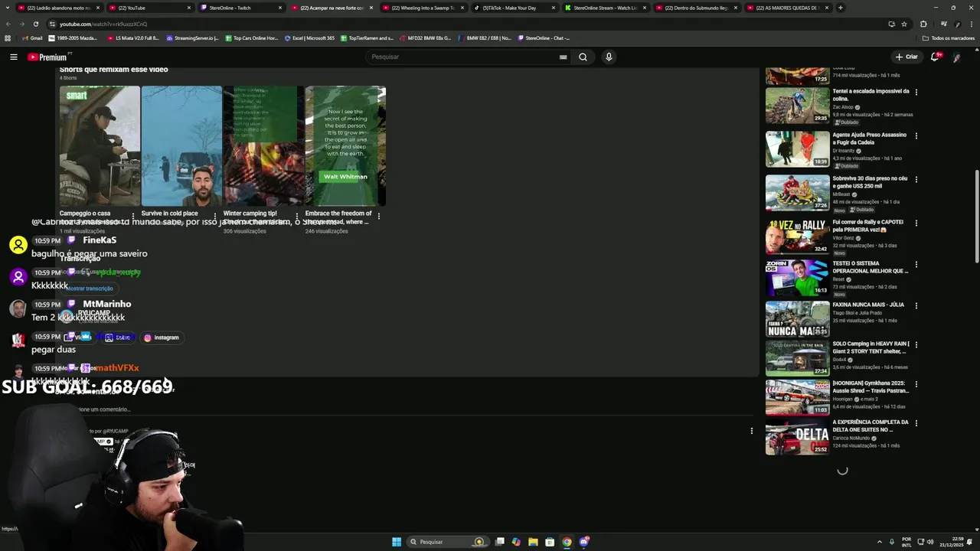Open the 'Survive in cold place' short
Image resolution: width=980 pixels, height=551 pixels.
click(181, 145)
